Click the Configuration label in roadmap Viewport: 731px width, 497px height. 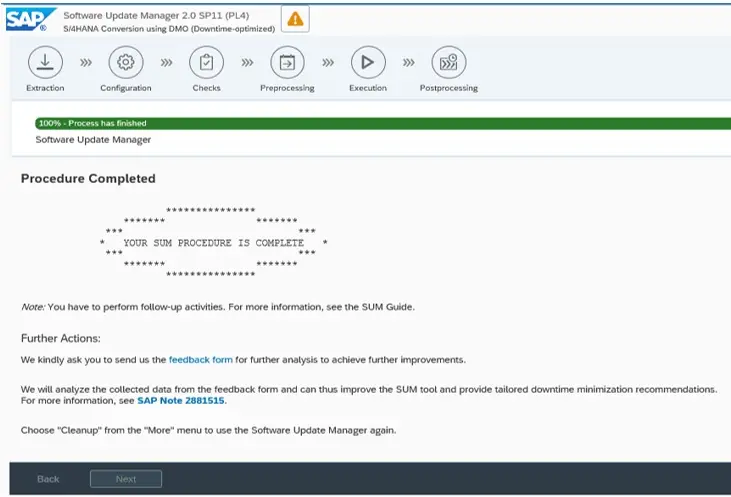point(126,88)
